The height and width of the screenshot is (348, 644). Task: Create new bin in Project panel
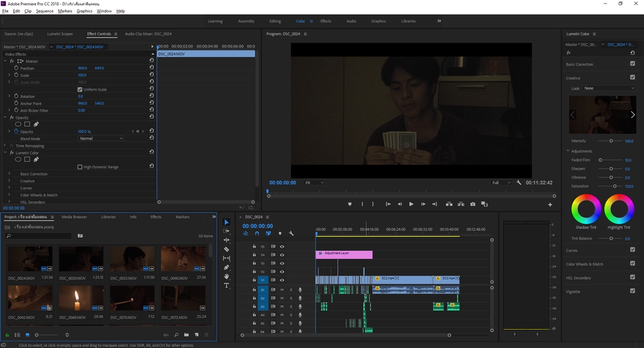186,335
